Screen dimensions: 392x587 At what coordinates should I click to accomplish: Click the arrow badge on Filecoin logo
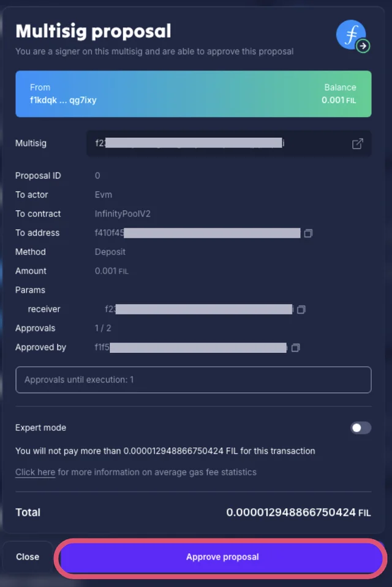pos(363,45)
